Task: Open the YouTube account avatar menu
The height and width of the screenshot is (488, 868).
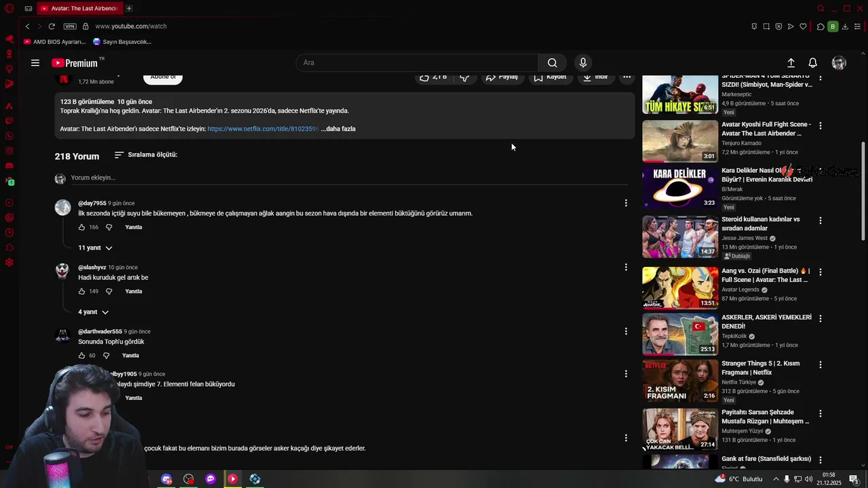Action: 839,63
